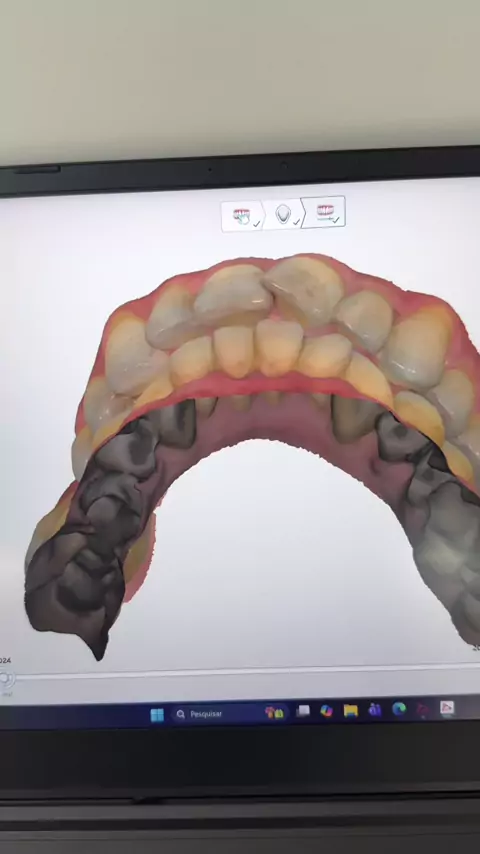This screenshot has width=480, height=854.
Task: Click the middle of the timeline slider track
Action: [x=245, y=671]
